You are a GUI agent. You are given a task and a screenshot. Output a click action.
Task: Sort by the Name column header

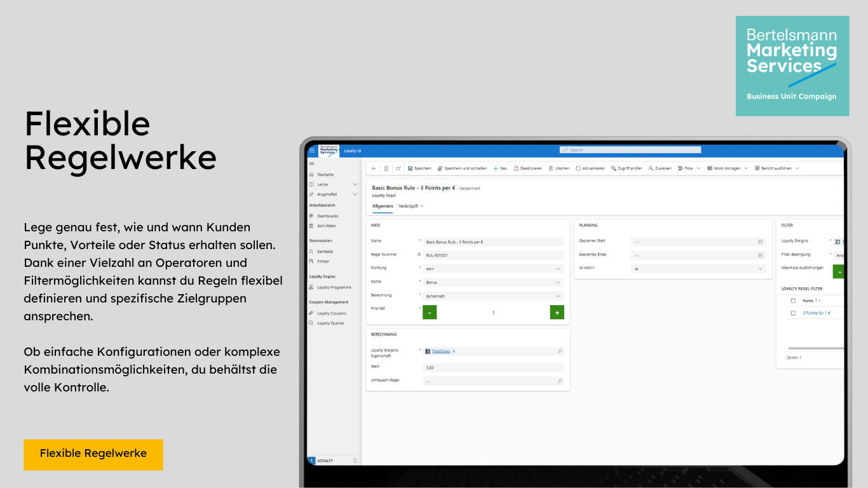click(811, 301)
